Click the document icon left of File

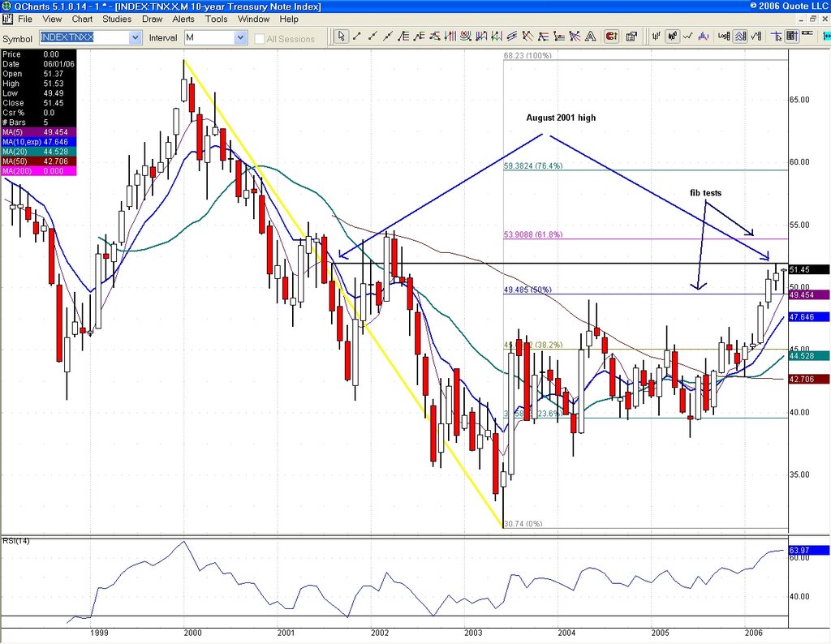coord(6,19)
